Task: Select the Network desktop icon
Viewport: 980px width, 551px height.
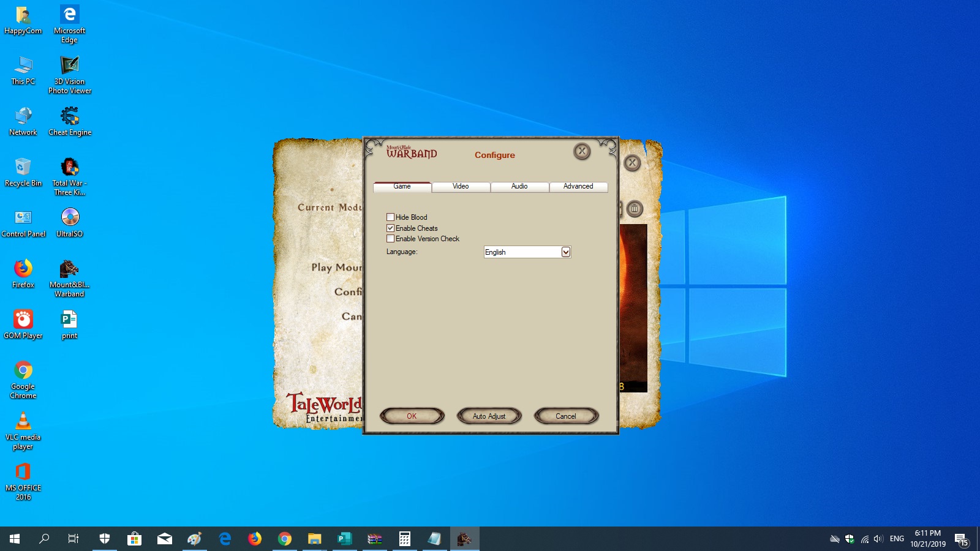Action: tap(23, 121)
